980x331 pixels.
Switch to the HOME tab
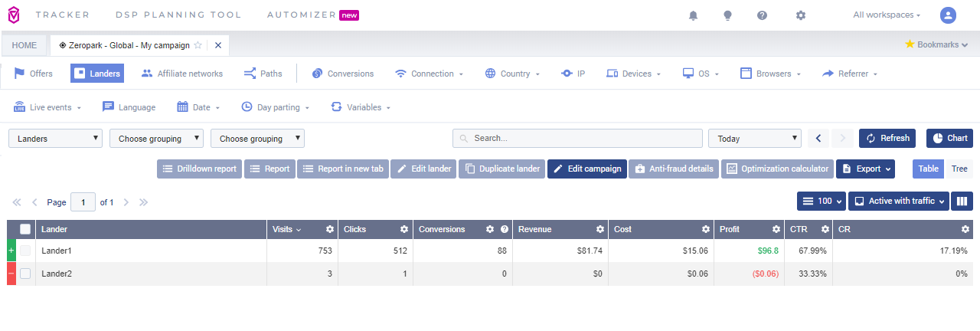[x=24, y=45]
